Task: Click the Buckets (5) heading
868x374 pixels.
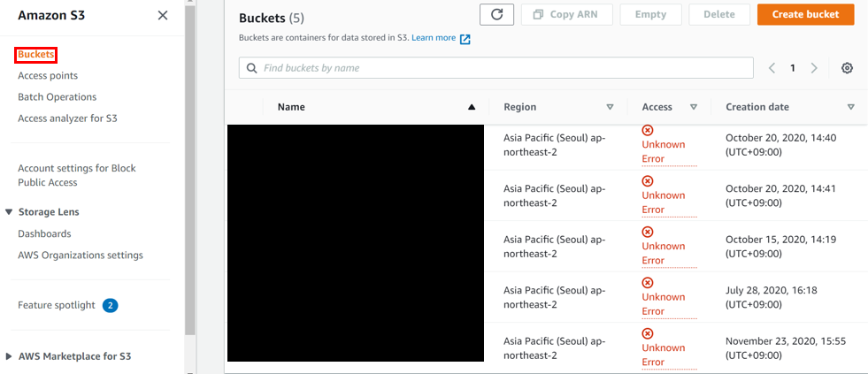Action: (x=272, y=19)
